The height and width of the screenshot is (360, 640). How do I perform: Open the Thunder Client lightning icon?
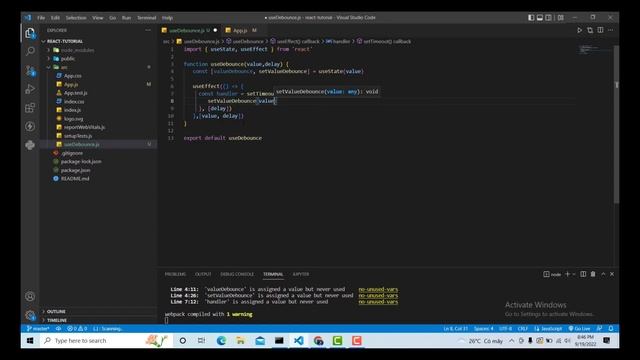coord(30,127)
